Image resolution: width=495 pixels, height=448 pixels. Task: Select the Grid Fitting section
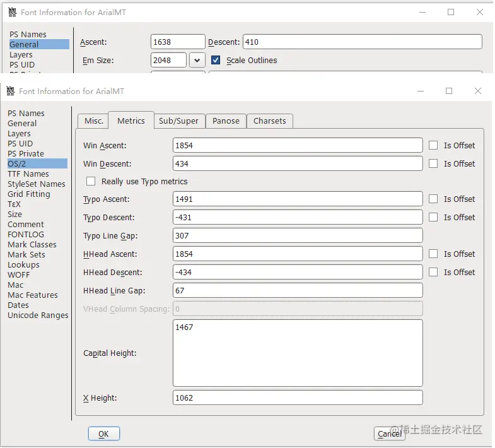point(29,194)
